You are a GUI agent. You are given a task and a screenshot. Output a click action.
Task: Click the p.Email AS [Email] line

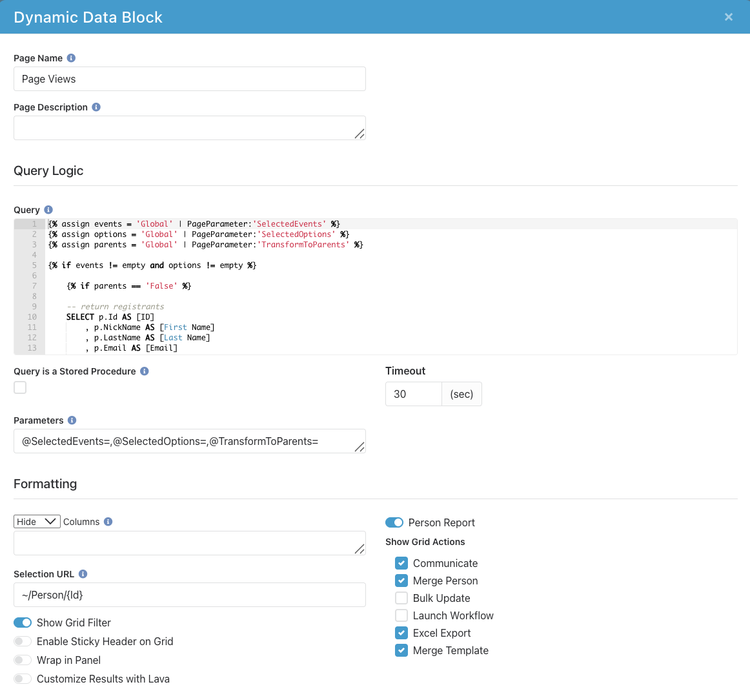click(131, 348)
